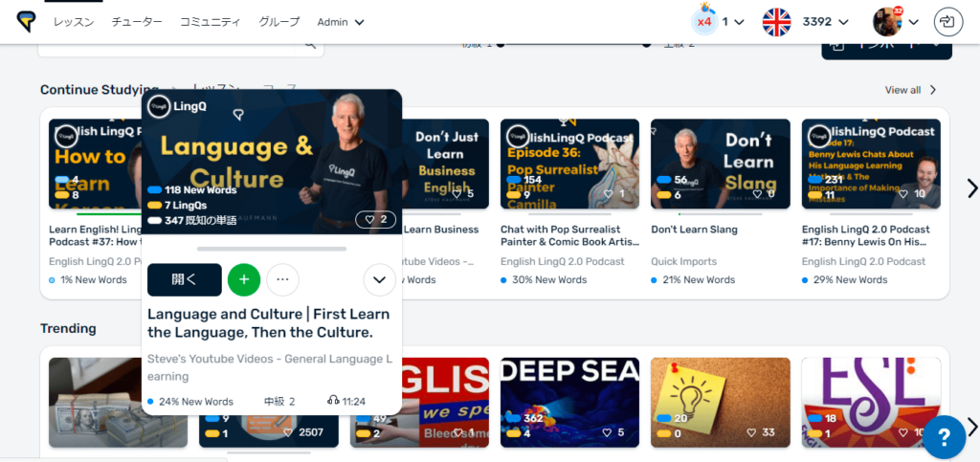Click the LingQ logo home icon
980x462 pixels.
pyautogui.click(x=26, y=22)
